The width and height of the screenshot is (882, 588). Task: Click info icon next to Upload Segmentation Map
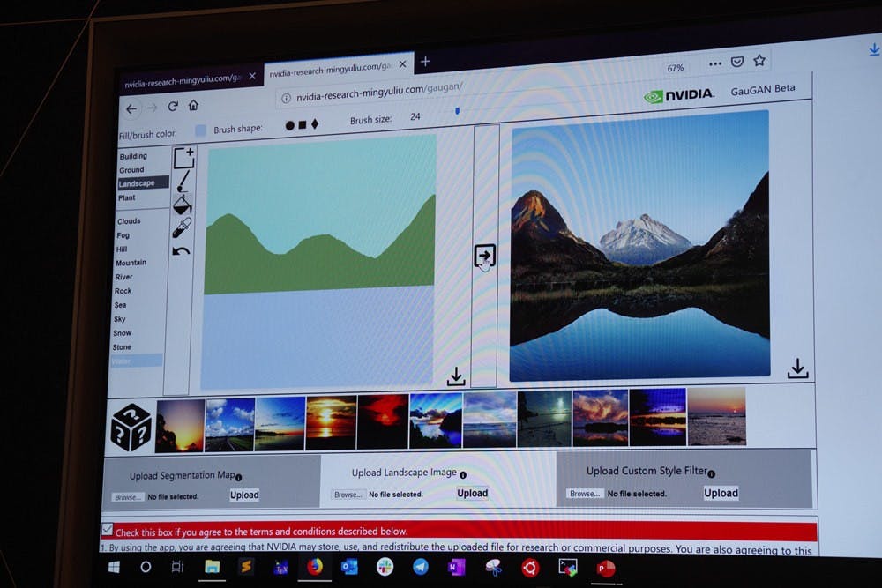pyautogui.click(x=238, y=477)
